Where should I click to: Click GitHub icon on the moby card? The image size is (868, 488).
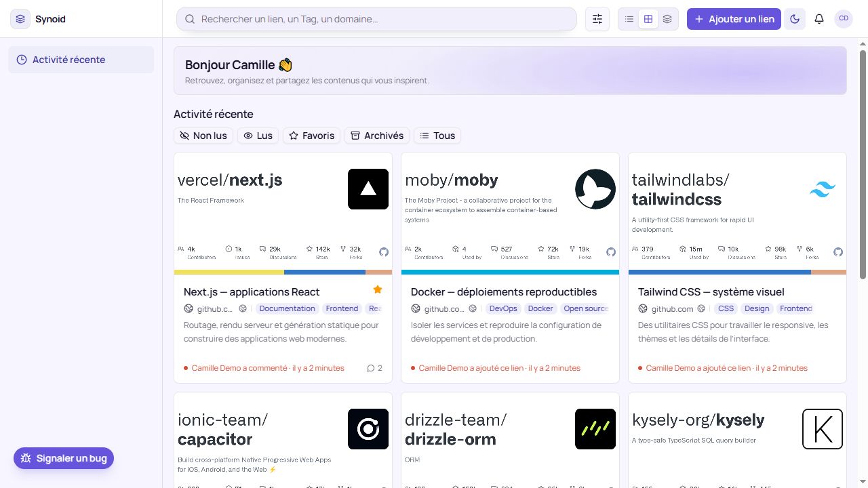pyautogui.click(x=611, y=252)
